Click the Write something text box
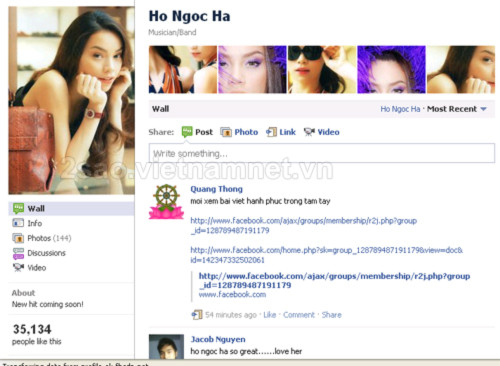 coord(322,153)
